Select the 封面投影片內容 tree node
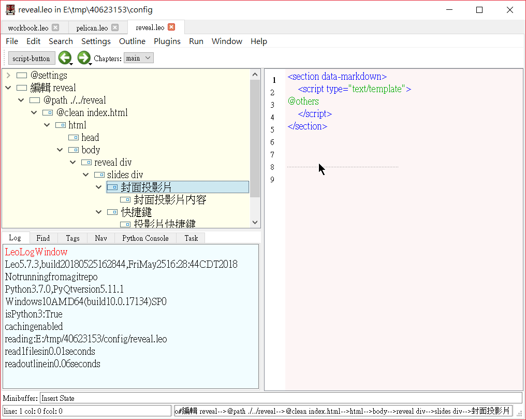Screen dimensions: 526x420 pos(170,200)
